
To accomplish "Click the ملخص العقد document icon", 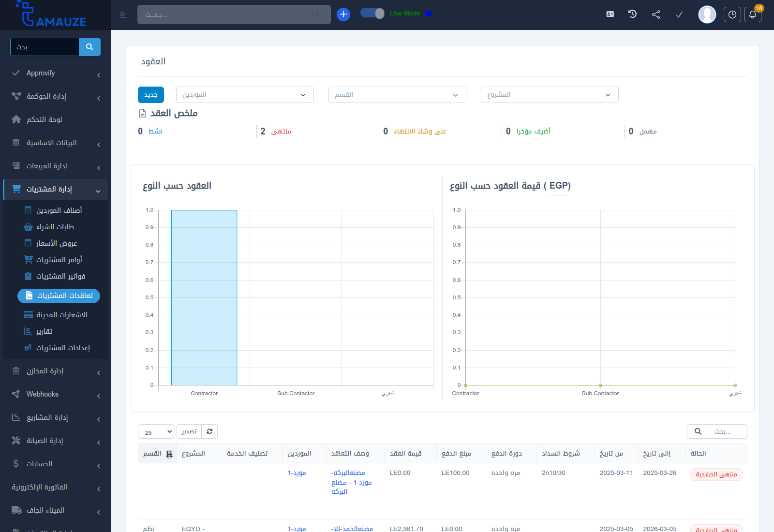I will pos(143,113).
